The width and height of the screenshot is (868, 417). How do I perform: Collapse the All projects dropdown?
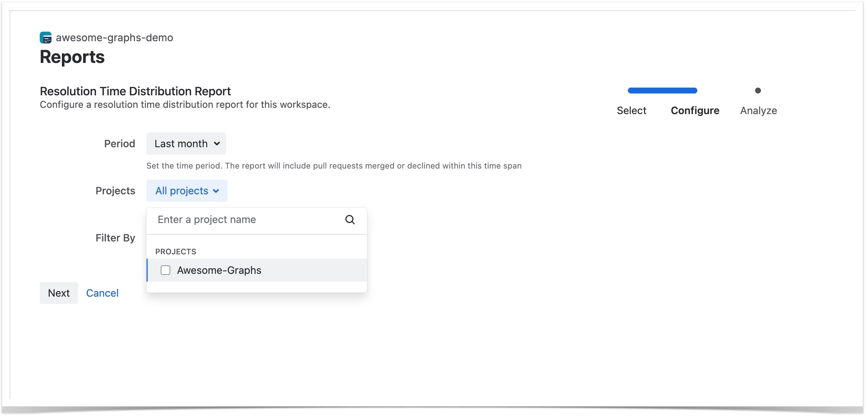(182, 191)
